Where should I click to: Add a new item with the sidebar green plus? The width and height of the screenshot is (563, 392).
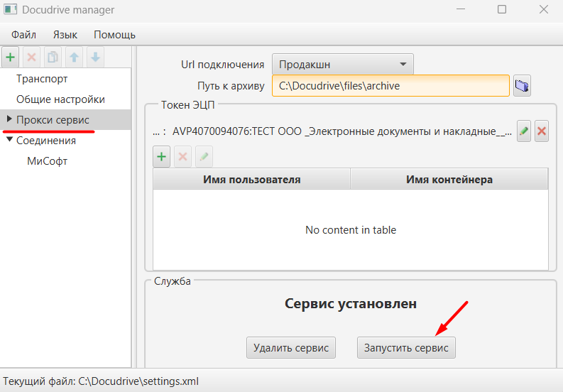coord(11,57)
